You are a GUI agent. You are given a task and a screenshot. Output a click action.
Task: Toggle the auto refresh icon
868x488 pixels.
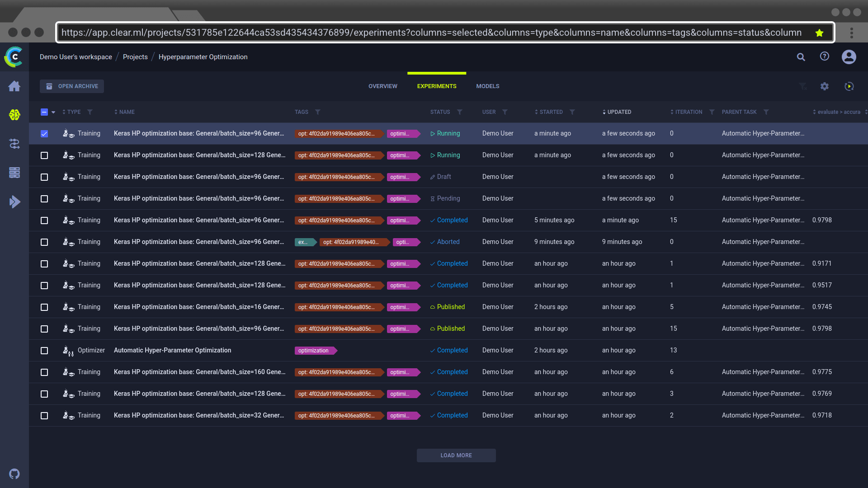point(849,86)
